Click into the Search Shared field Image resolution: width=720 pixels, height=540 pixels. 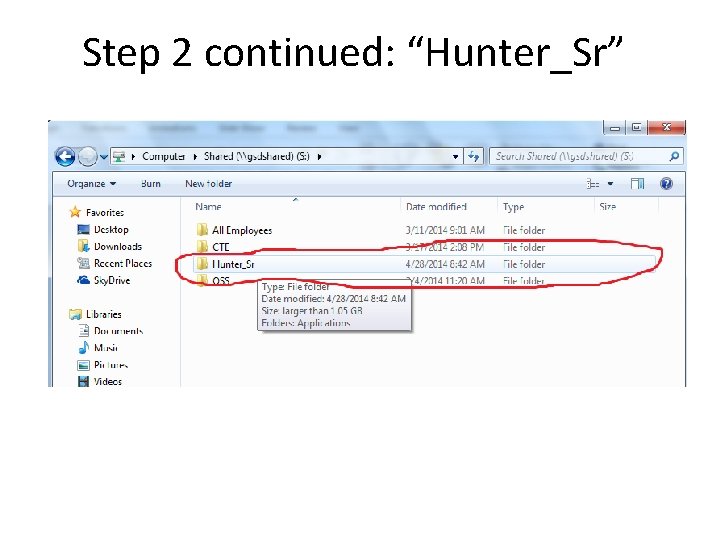586,157
